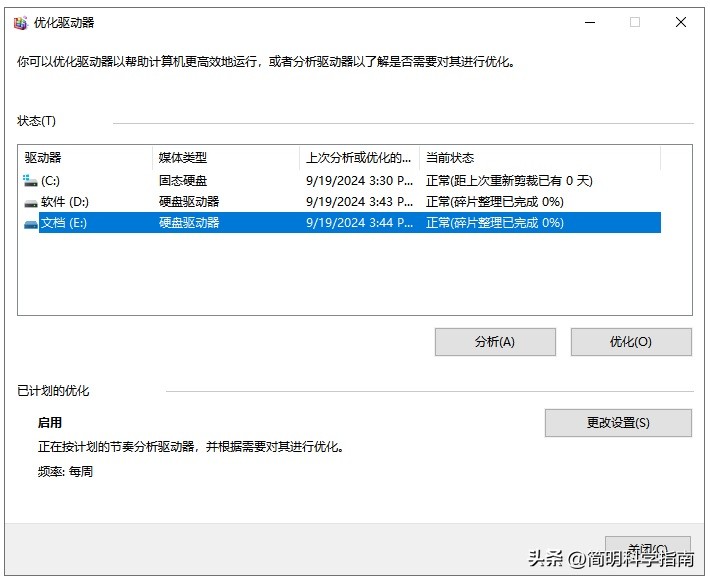Select the (C:) drive row label
710x583 pixels.
click(x=50, y=181)
